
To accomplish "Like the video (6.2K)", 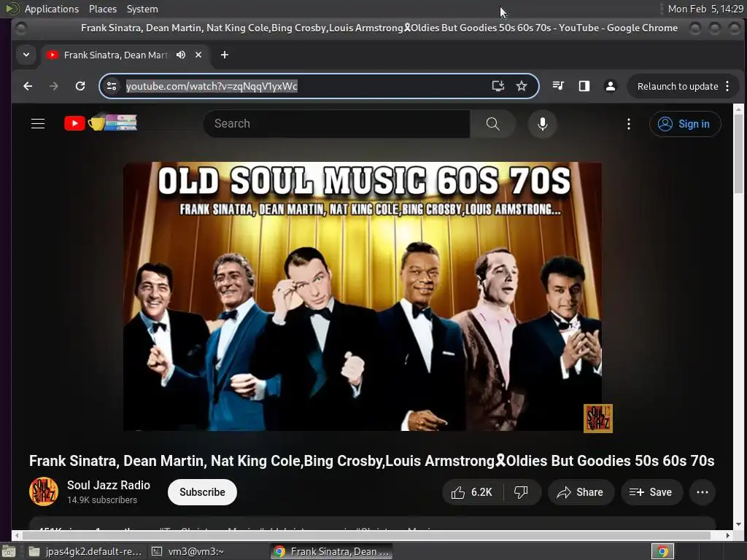I will pos(472,492).
